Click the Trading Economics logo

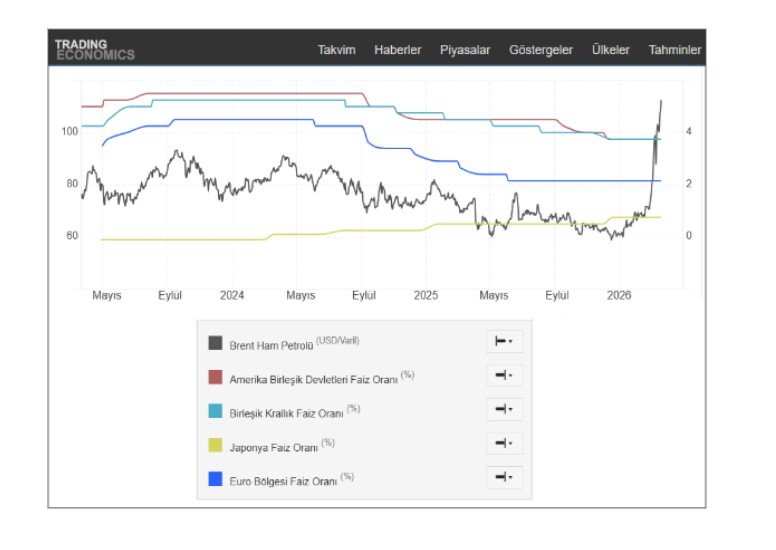pyautogui.click(x=94, y=49)
